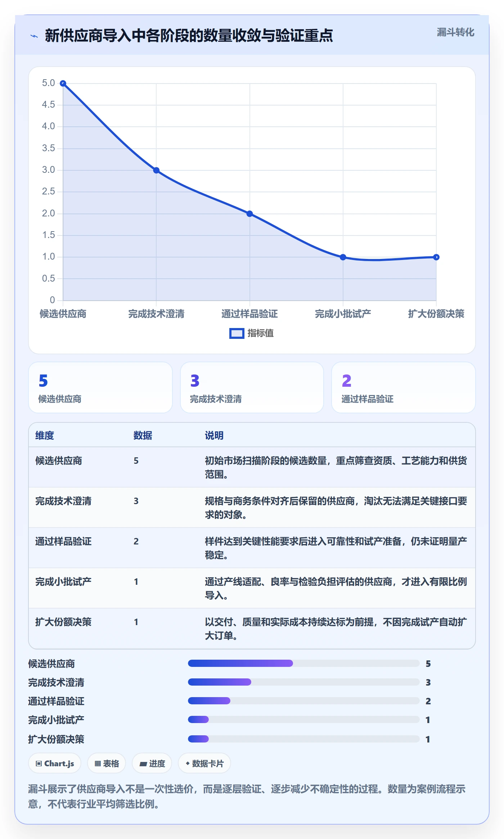Click the footer note starting 漏斗展示了供应商导入
This screenshot has width=504, height=839.
[247, 796]
